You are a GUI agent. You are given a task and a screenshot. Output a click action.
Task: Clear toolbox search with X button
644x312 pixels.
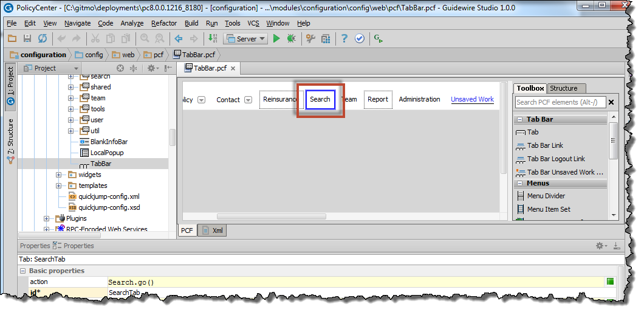[611, 102]
